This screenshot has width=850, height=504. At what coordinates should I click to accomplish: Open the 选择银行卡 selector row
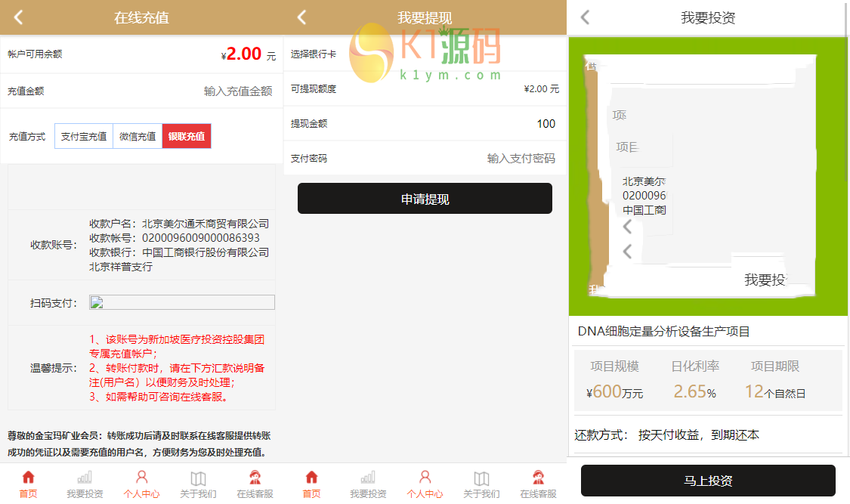click(425, 54)
